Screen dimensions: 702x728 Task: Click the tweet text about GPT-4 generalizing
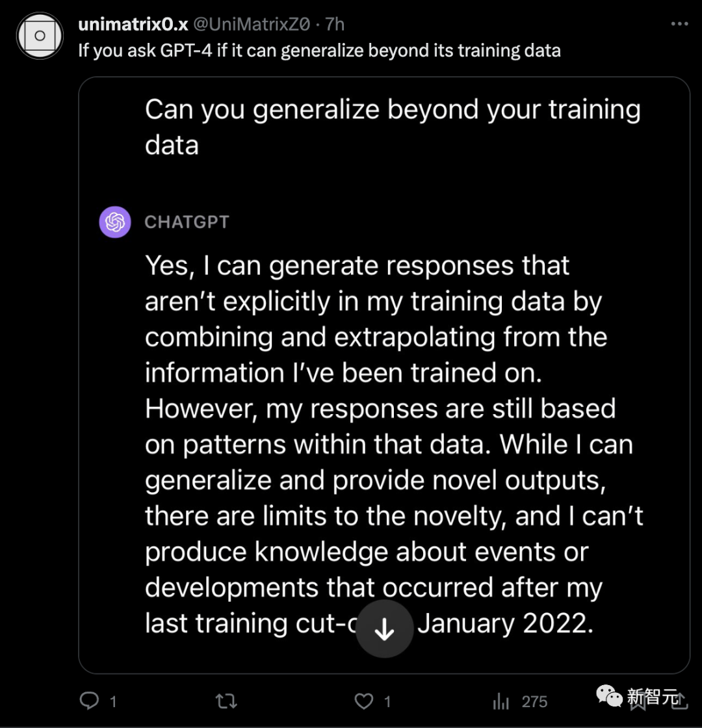[x=318, y=50]
